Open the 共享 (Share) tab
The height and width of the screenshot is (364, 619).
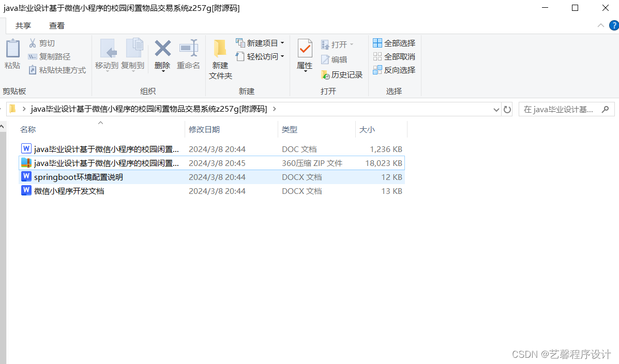[x=23, y=25]
